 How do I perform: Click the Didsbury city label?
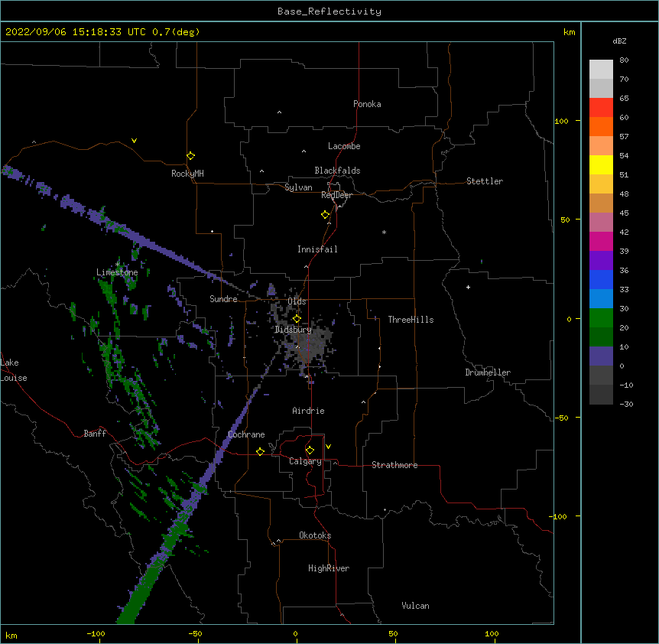point(294,330)
